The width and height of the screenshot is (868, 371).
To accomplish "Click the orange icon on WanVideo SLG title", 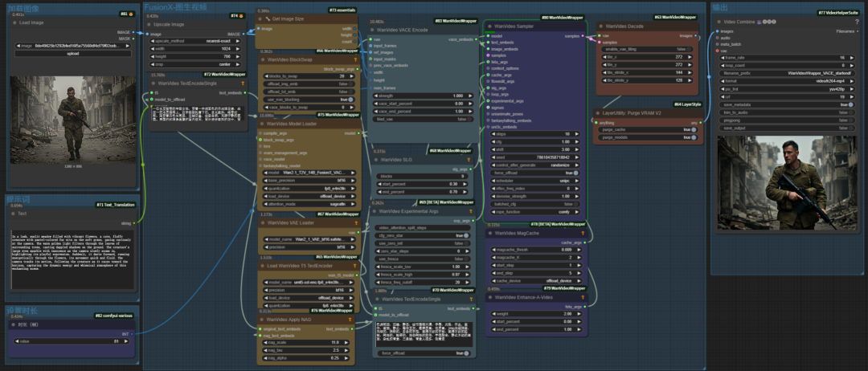I will point(469,160).
